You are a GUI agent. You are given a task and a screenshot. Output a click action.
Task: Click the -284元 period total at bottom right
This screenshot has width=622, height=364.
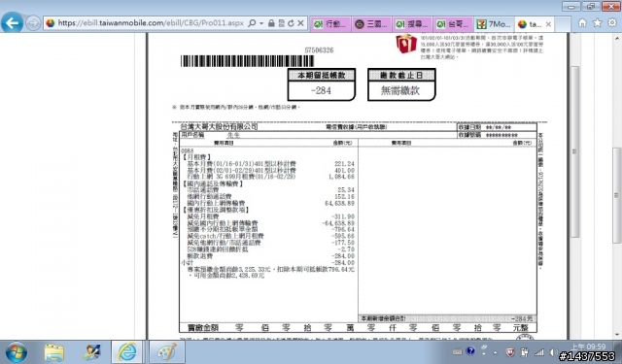click(522, 318)
